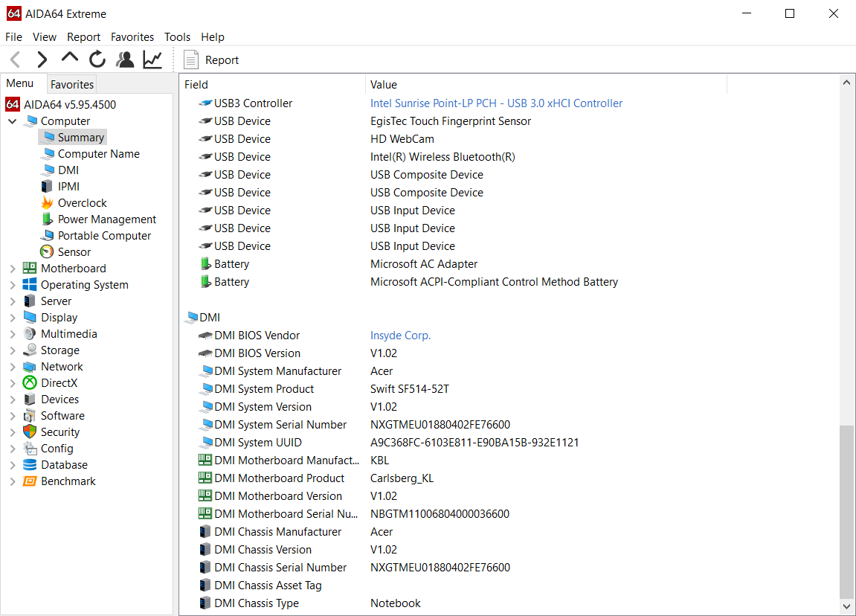Expand the Network tree node
856x616 pixels.
[13, 367]
